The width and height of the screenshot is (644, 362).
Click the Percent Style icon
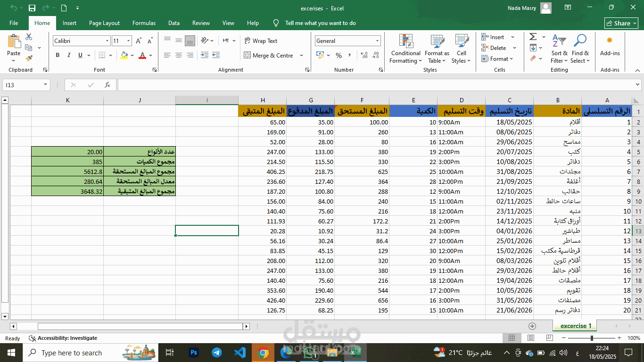pos(339,56)
